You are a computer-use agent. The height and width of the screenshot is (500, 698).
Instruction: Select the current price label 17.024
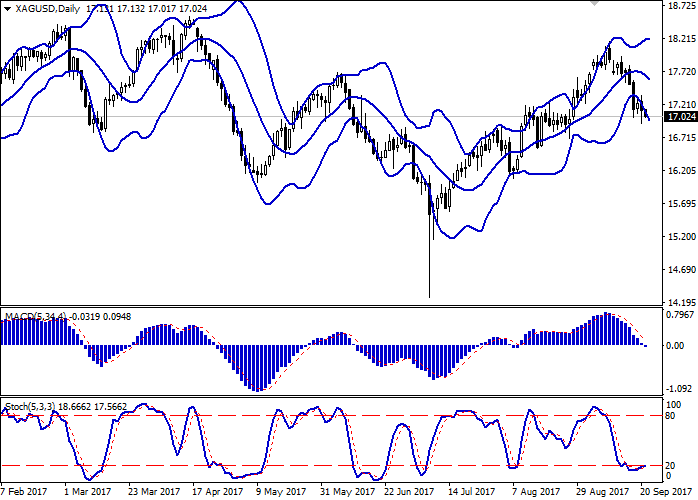pyautogui.click(x=680, y=117)
